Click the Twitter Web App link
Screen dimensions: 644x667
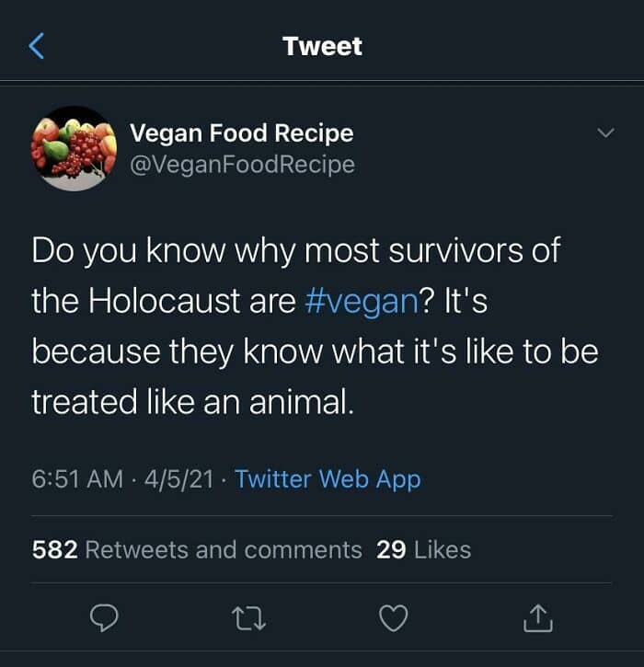(x=328, y=478)
